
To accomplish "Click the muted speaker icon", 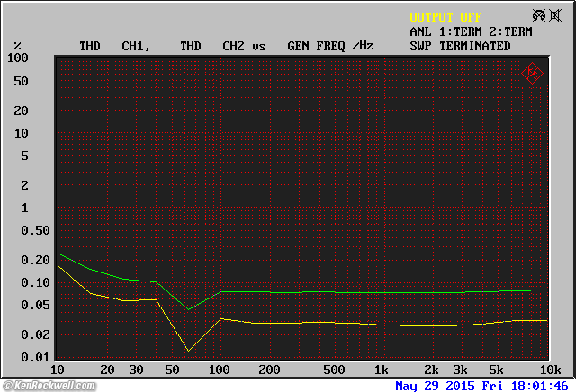I will pyautogui.click(x=555, y=15).
